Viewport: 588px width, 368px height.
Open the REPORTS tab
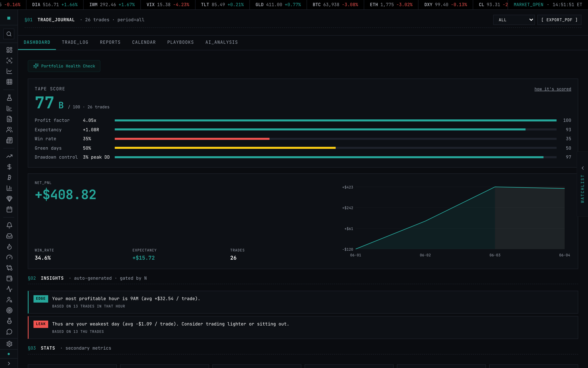(x=110, y=42)
